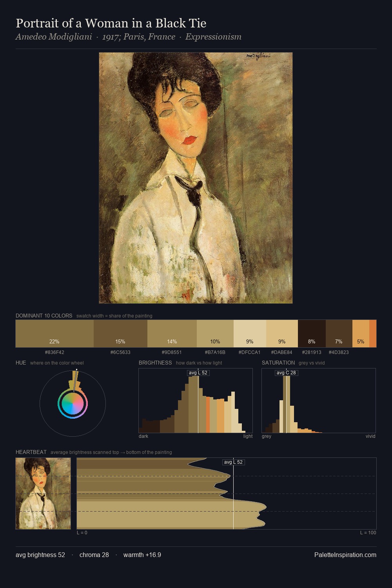
Task: Click the main Modigliani portrait image
Action: point(196,178)
